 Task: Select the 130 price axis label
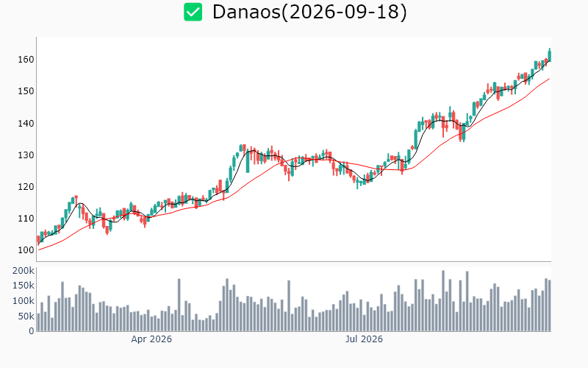[26, 155]
